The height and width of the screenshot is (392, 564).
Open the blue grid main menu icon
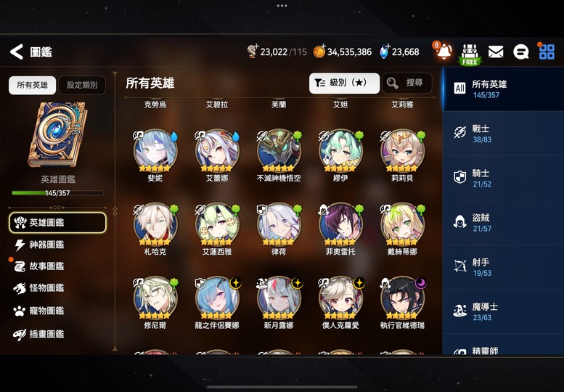[547, 52]
